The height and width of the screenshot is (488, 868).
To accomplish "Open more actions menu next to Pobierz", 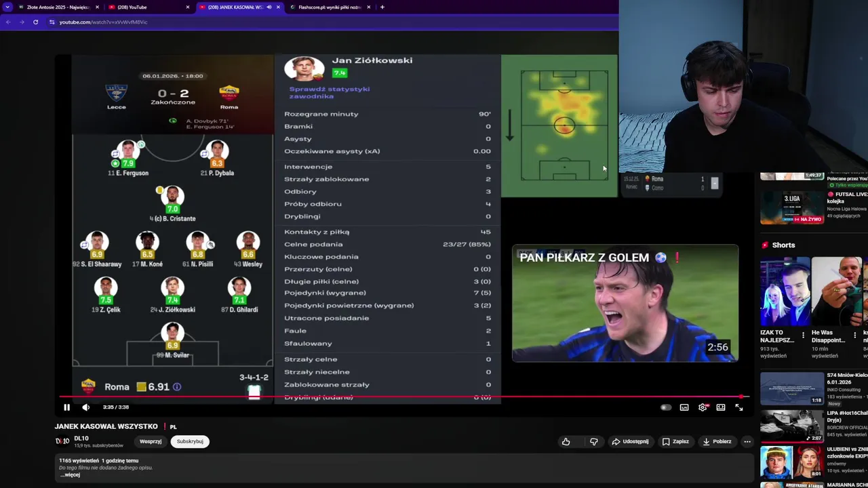I will (747, 441).
